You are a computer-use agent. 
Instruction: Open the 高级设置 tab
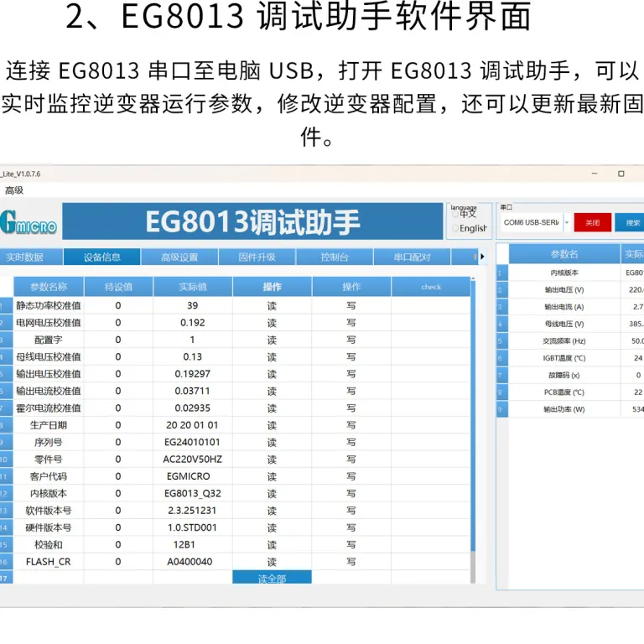pyautogui.click(x=179, y=257)
